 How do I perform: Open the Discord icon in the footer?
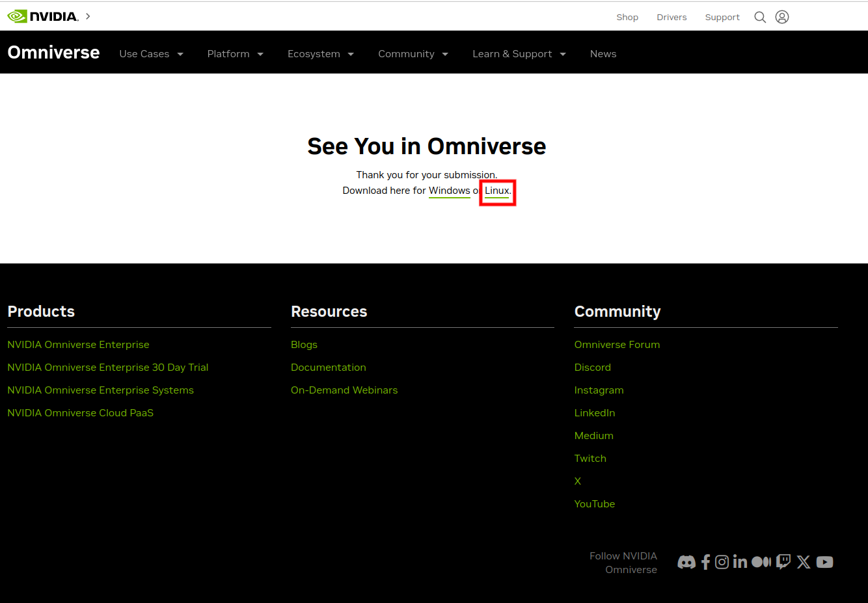click(686, 562)
